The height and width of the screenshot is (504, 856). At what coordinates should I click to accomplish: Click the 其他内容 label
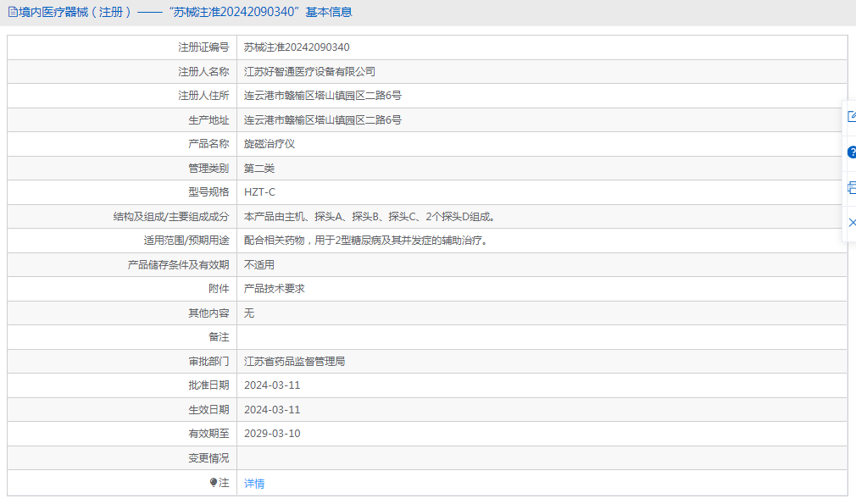(208, 313)
